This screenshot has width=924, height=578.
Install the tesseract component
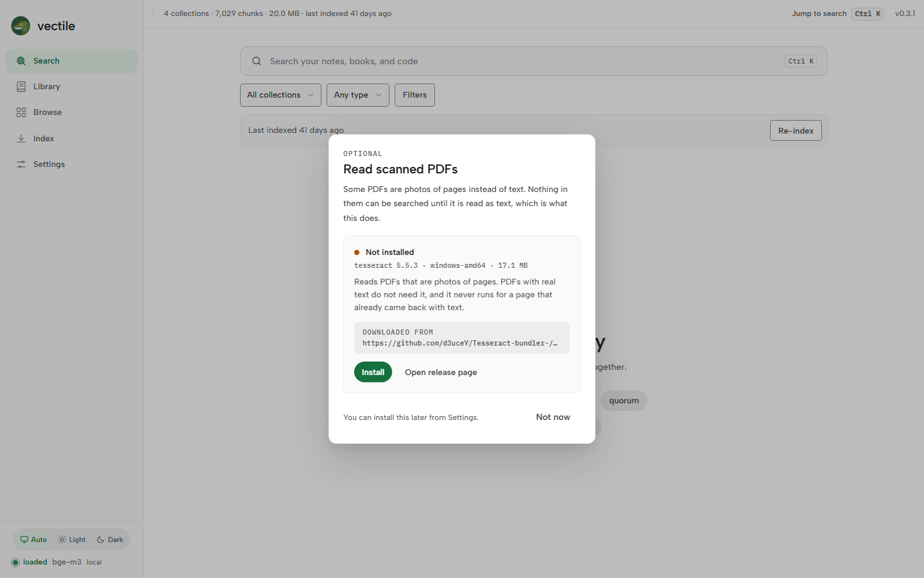pos(373,372)
